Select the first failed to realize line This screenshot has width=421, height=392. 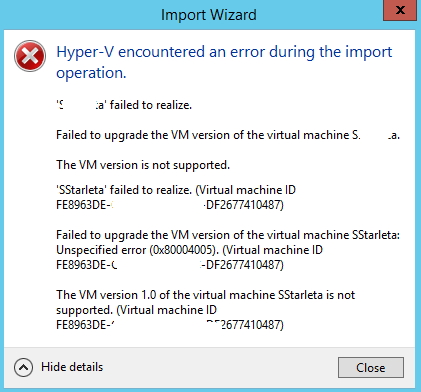pos(124,105)
